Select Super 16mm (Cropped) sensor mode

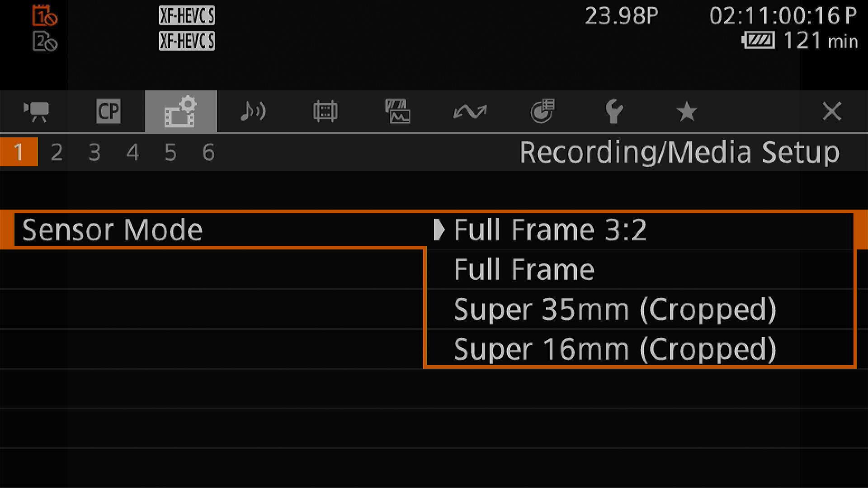(x=614, y=348)
